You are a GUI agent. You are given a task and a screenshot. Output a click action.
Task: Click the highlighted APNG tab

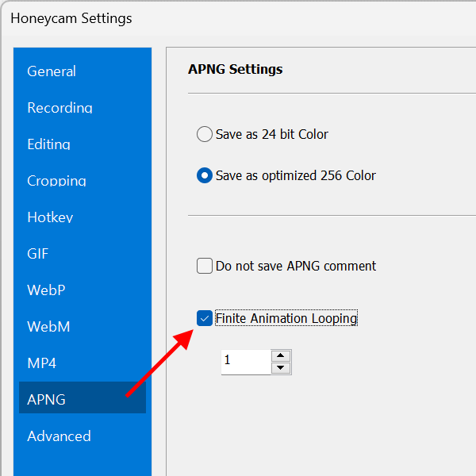tap(46, 400)
